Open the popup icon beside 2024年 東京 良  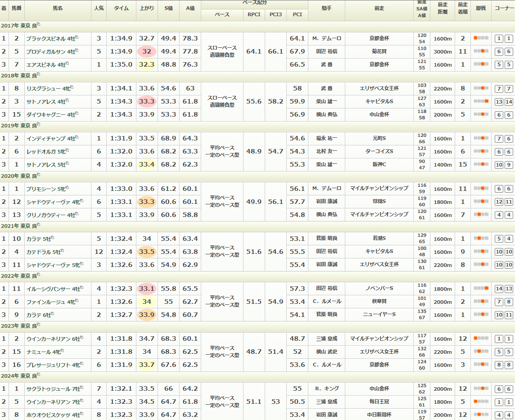(39, 374)
